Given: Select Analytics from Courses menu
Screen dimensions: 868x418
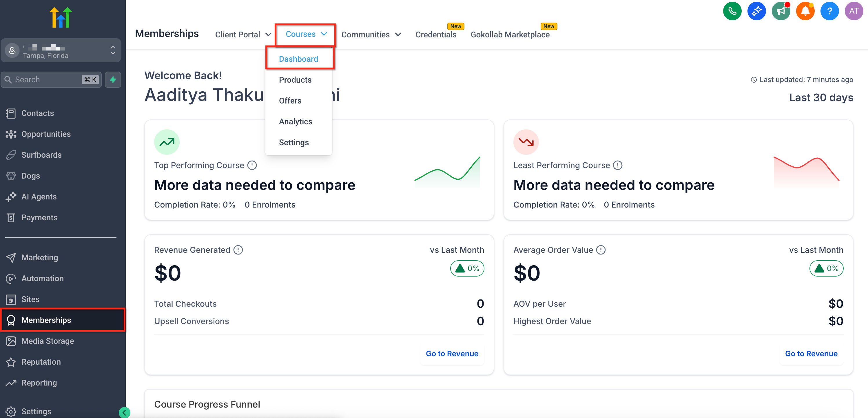Looking at the screenshot, I should pyautogui.click(x=295, y=121).
